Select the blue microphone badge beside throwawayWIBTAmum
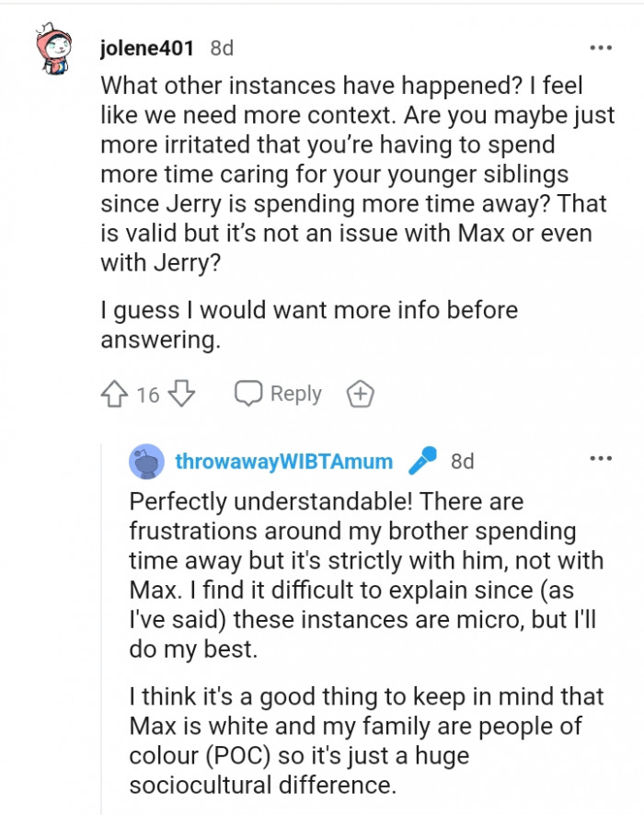644x815 pixels. tap(422, 462)
